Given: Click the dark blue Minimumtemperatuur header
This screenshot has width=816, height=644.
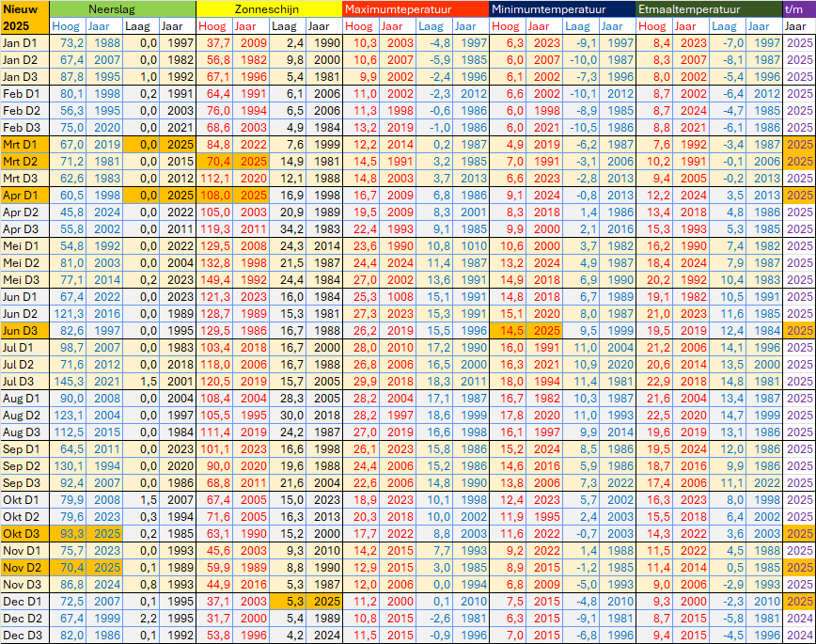Looking at the screenshot, I should 562,8.
